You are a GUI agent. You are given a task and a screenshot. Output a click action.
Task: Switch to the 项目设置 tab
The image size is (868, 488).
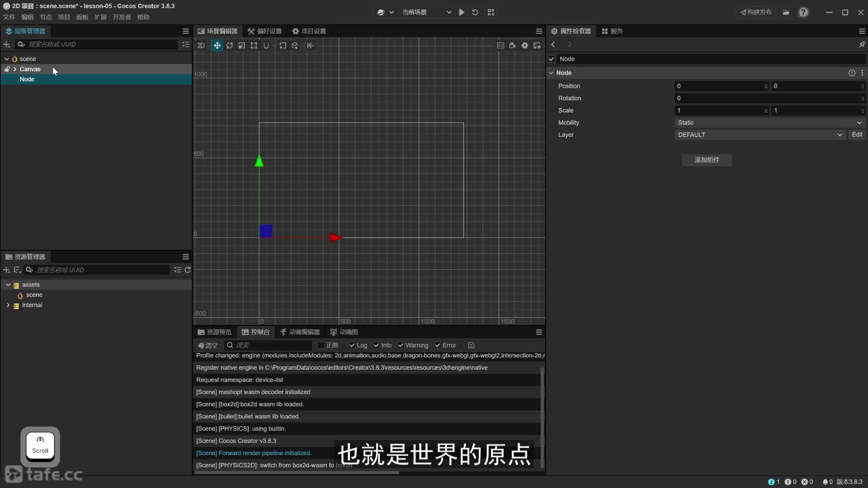pyautogui.click(x=309, y=31)
